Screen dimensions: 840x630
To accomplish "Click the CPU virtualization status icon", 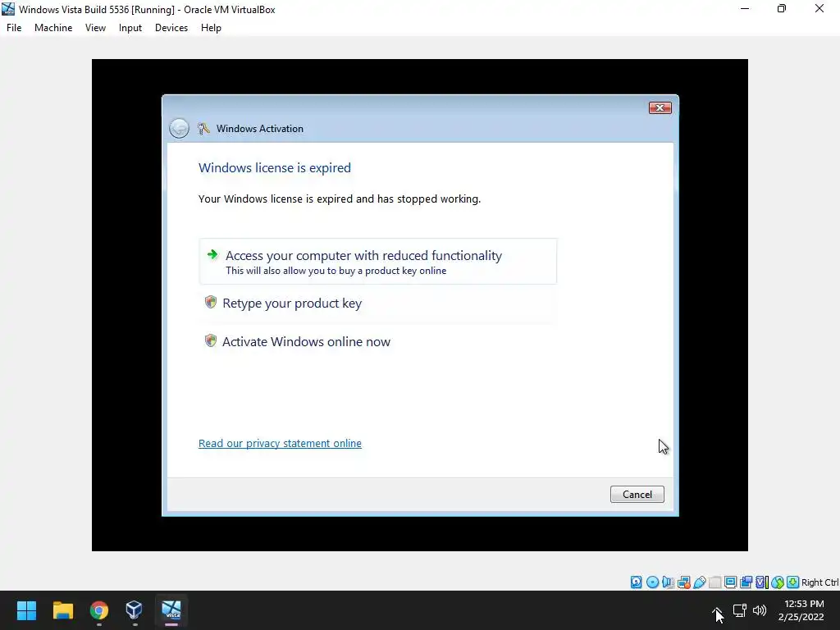I will tap(762, 582).
